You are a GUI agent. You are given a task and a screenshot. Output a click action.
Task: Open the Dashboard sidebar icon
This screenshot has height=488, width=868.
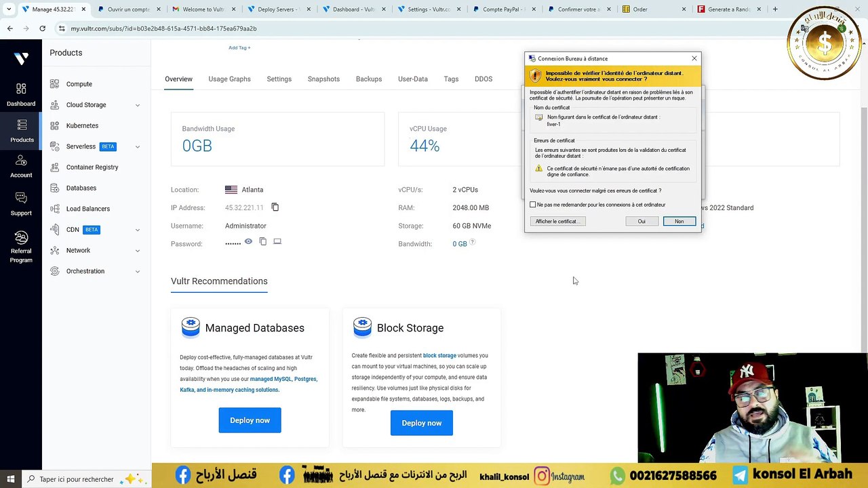click(21, 95)
